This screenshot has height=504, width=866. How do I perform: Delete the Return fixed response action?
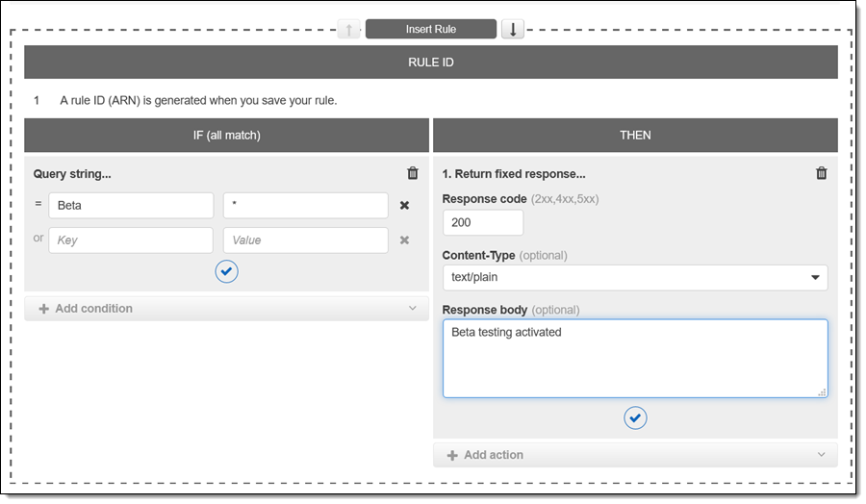[821, 173]
